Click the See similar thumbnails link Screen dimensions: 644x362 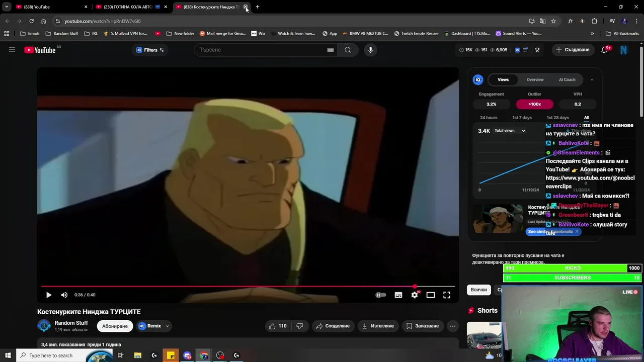point(553,232)
